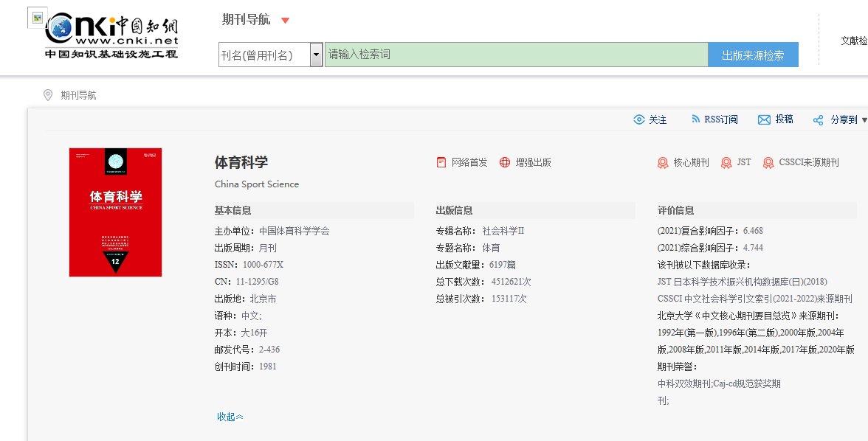The height and width of the screenshot is (441, 868).
Task: Click the location pin icon
Action: point(48,95)
